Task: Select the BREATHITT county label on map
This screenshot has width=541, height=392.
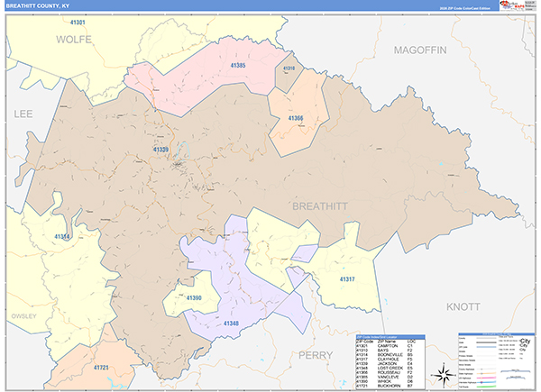Action: click(x=320, y=206)
